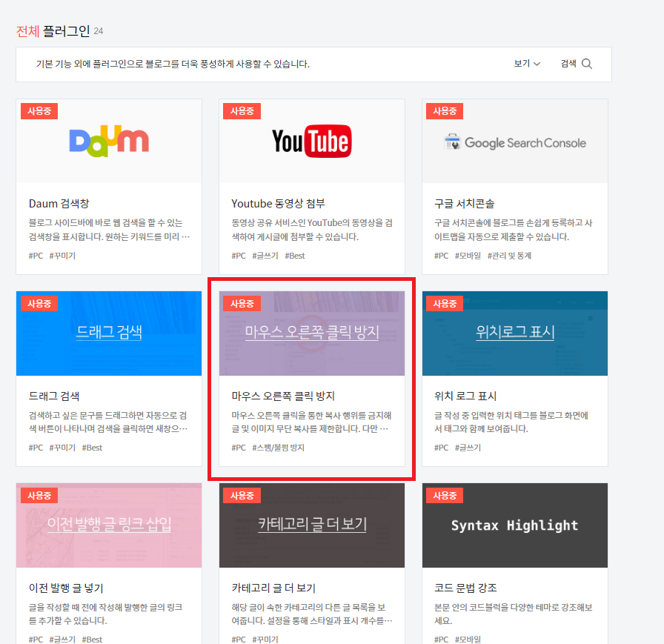
Task: Open the Daum 검색창 plugin title
Action: pos(59,204)
